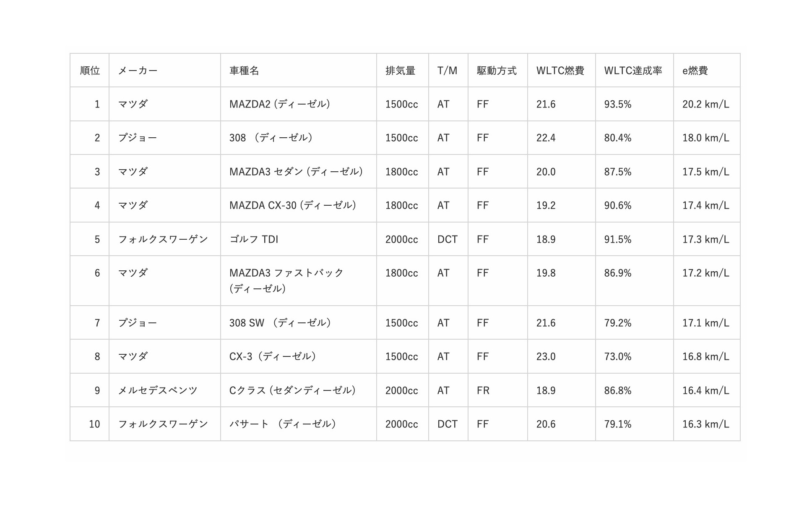The image size is (812, 508).
Task: Select the Cクラス (セダンディーゼル) cell
Action: point(292,390)
